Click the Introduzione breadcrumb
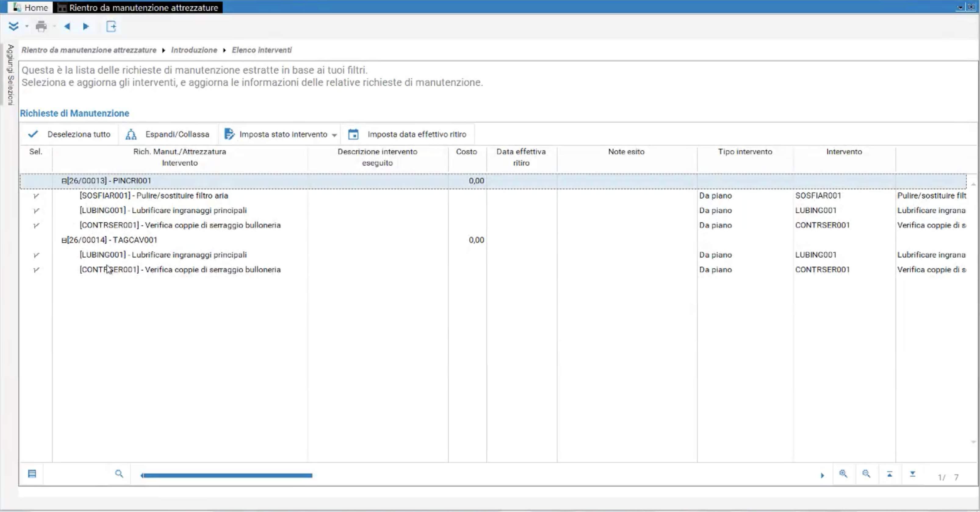Screen dimensions: 980x512 click(x=194, y=50)
